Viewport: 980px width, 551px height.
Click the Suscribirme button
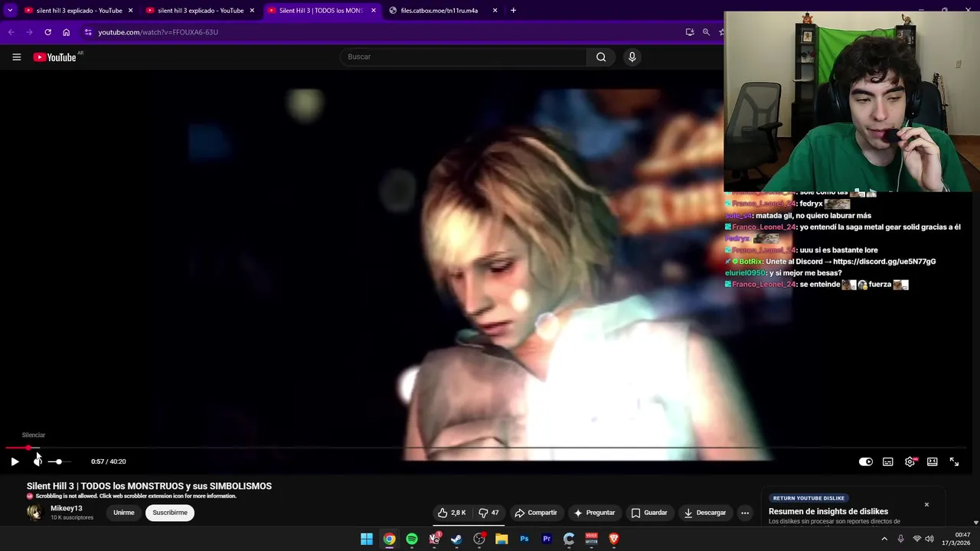tap(170, 513)
